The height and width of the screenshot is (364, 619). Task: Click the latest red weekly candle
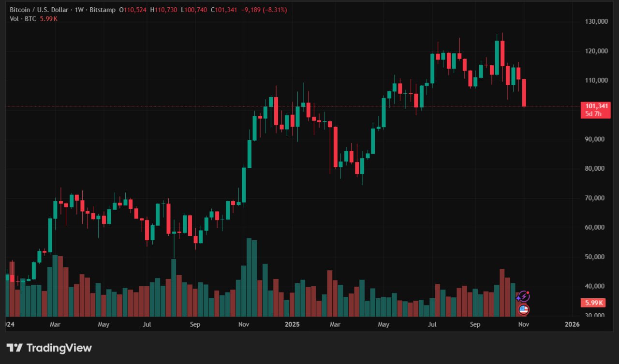(524, 93)
